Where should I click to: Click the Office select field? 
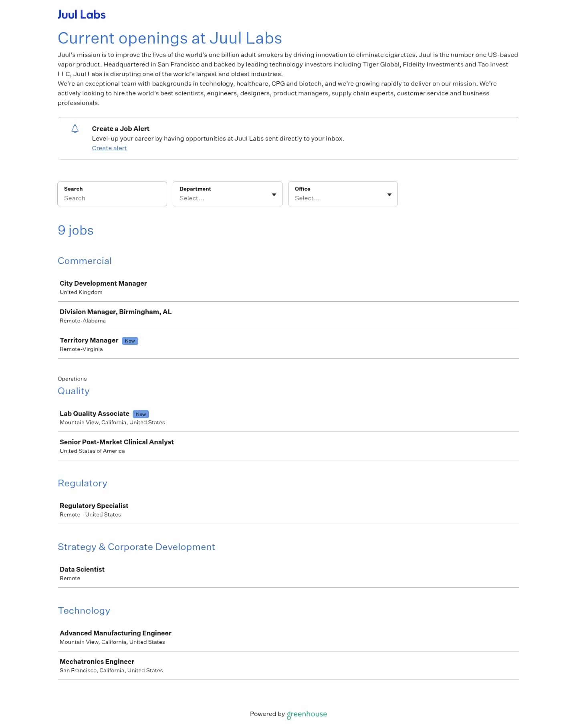(338, 198)
